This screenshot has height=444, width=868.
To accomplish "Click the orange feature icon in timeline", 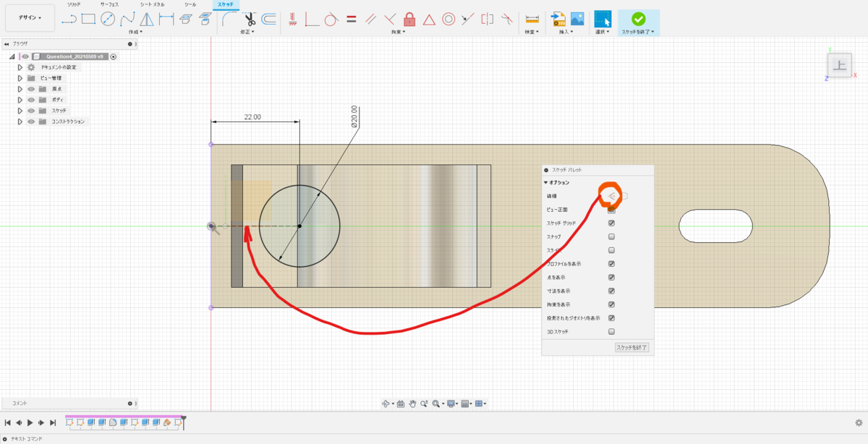I will tap(167, 422).
